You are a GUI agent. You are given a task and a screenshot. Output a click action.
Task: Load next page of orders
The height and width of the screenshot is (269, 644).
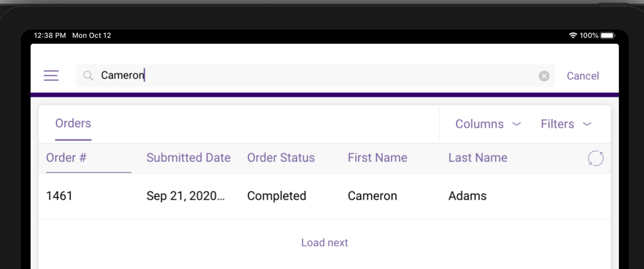tap(324, 242)
